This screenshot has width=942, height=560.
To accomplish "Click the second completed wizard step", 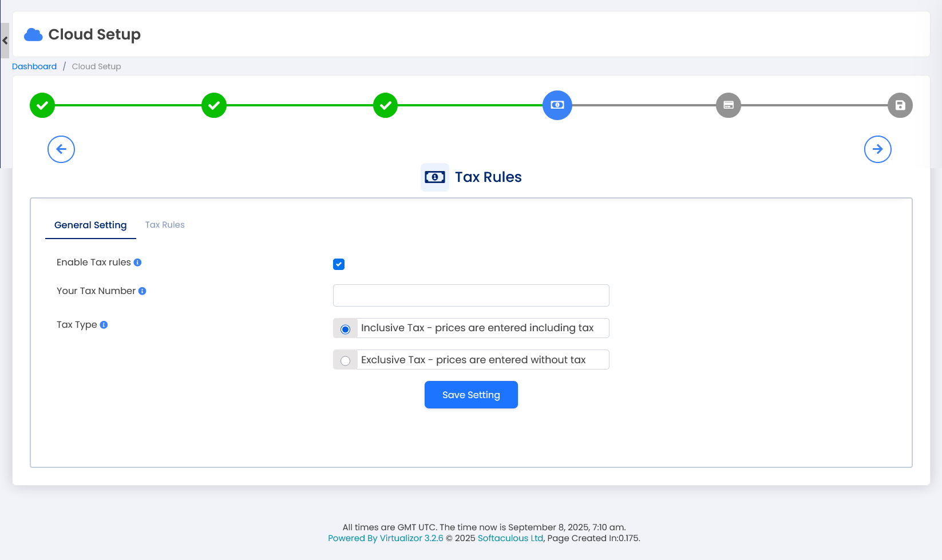I will (214, 105).
